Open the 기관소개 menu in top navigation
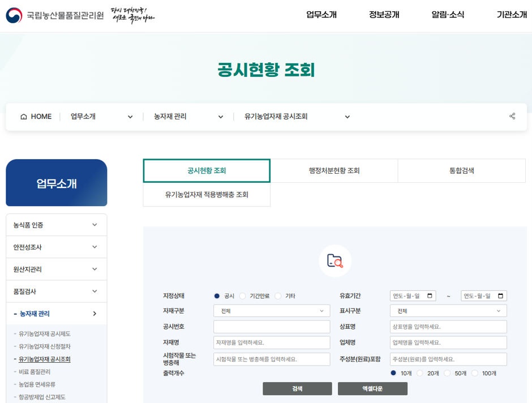The width and height of the screenshot is (532, 403). (510, 15)
